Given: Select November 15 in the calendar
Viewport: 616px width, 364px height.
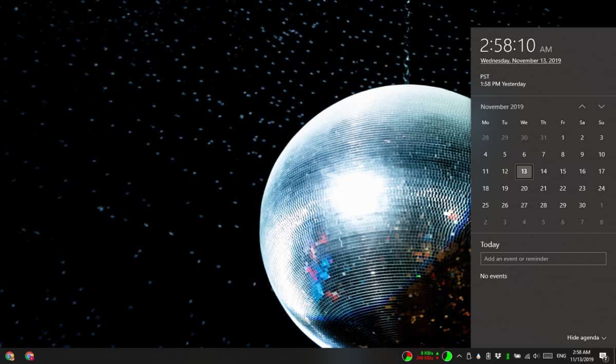Looking at the screenshot, I should pyautogui.click(x=563, y=172).
